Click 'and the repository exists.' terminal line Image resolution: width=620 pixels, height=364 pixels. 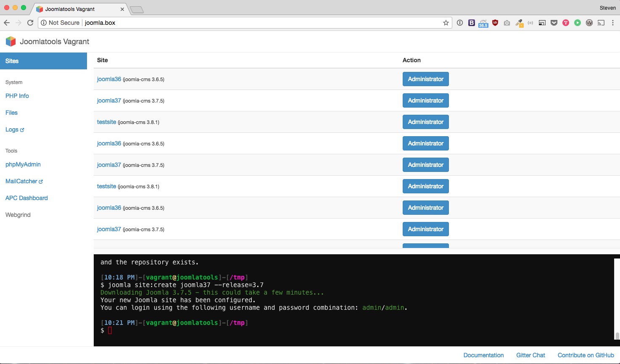149,262
